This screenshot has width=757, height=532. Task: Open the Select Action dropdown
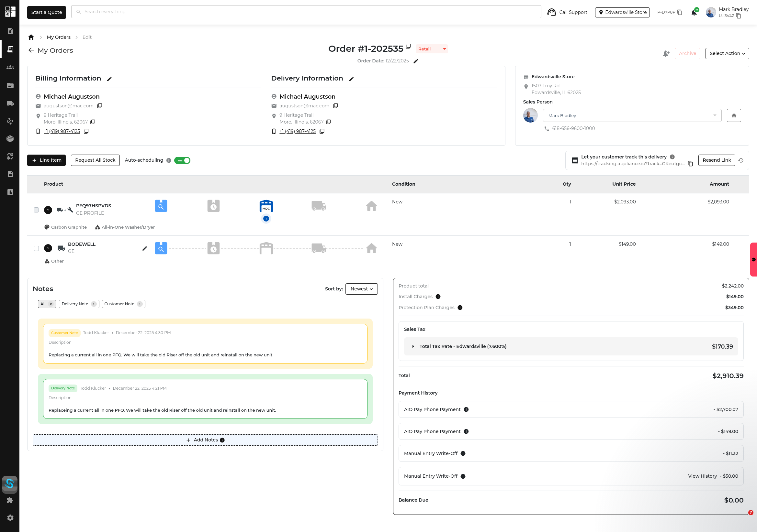727,53
